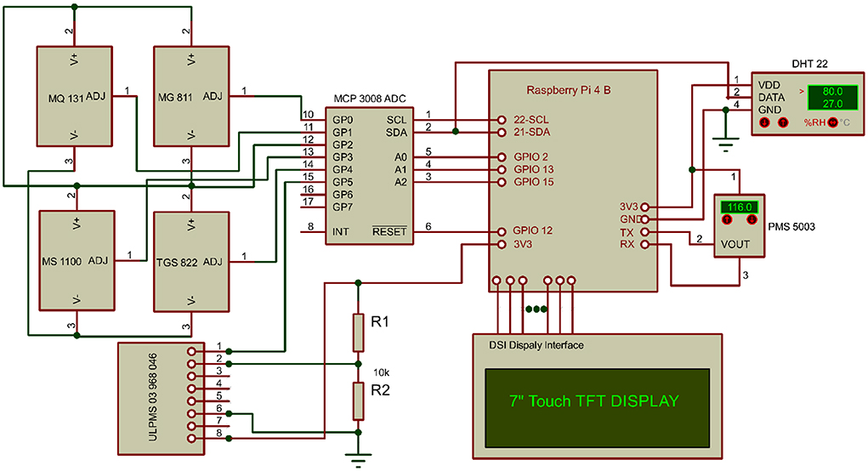The image size is (868, 471).
Task: Click the A1 pin label on MCP 3008
Action: [400, 169]
